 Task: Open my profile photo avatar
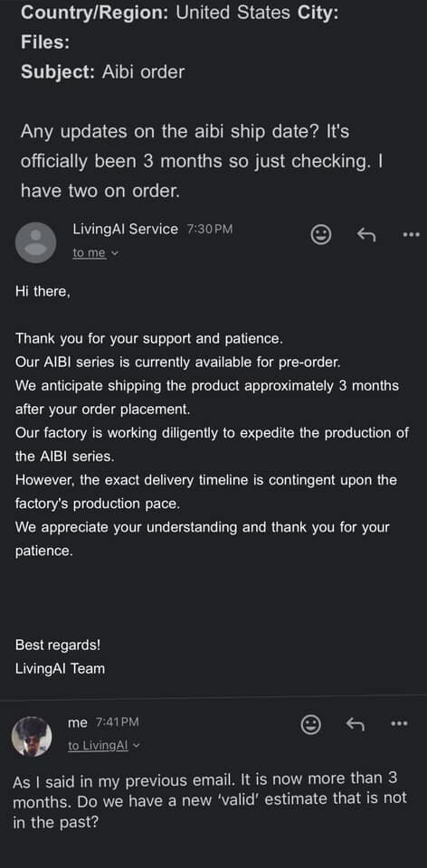pos(32,737)
